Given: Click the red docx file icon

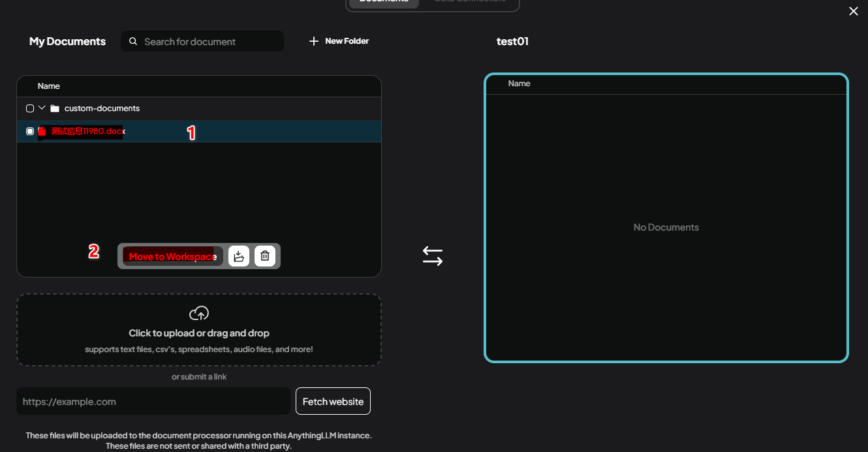Looking at the screenshot, I should pos(42,131).
